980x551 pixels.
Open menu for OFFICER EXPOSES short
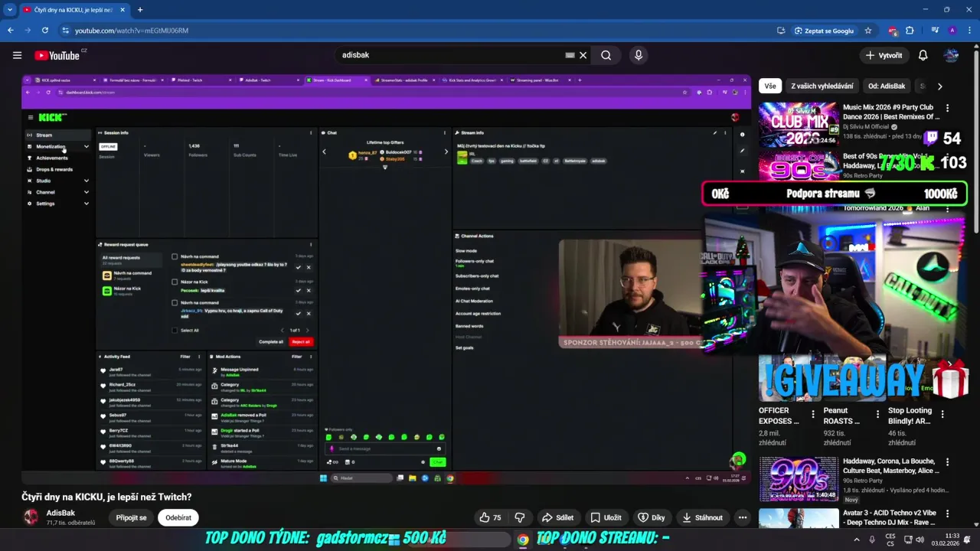click(x=813, y=414)
